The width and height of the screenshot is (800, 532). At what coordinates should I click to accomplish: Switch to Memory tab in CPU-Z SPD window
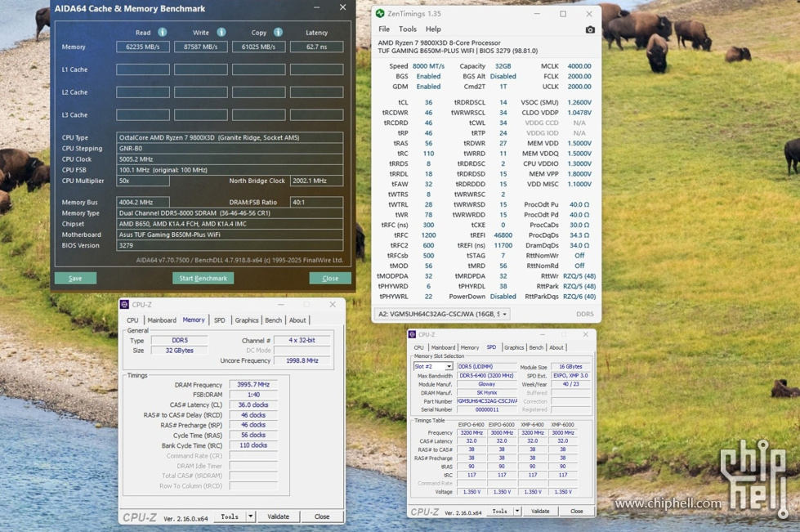point(470,347)
